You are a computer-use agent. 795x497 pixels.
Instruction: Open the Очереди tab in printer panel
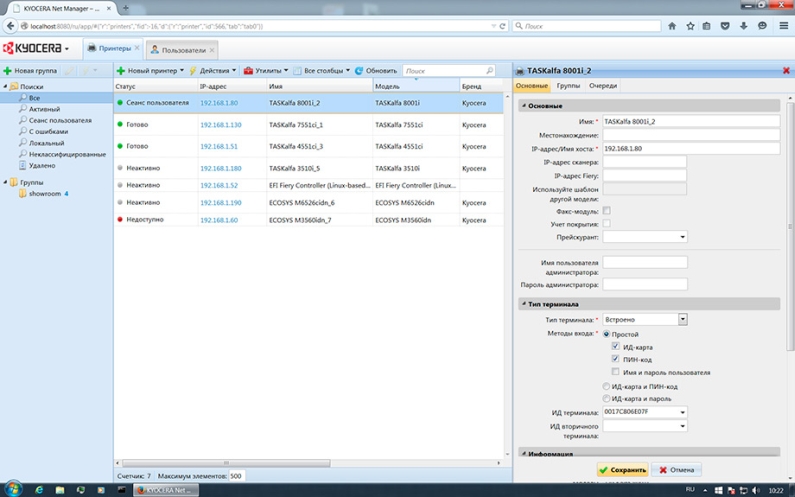point(602,87)
